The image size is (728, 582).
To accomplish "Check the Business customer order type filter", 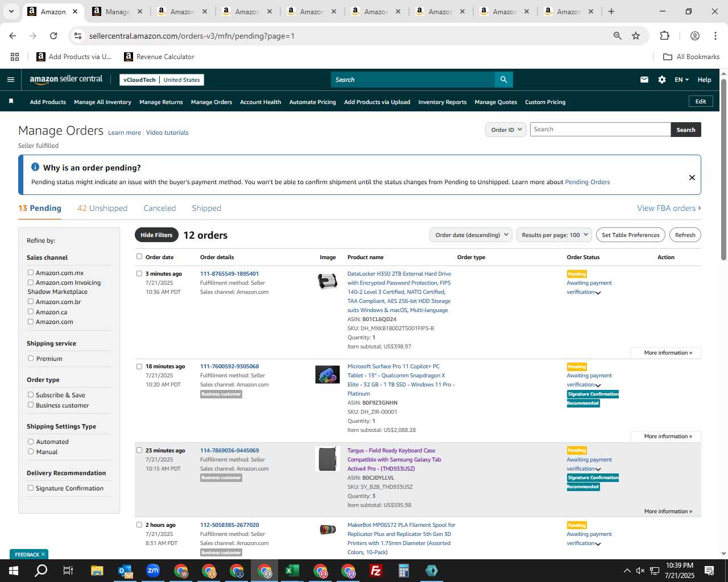I will tap(31, 405).
